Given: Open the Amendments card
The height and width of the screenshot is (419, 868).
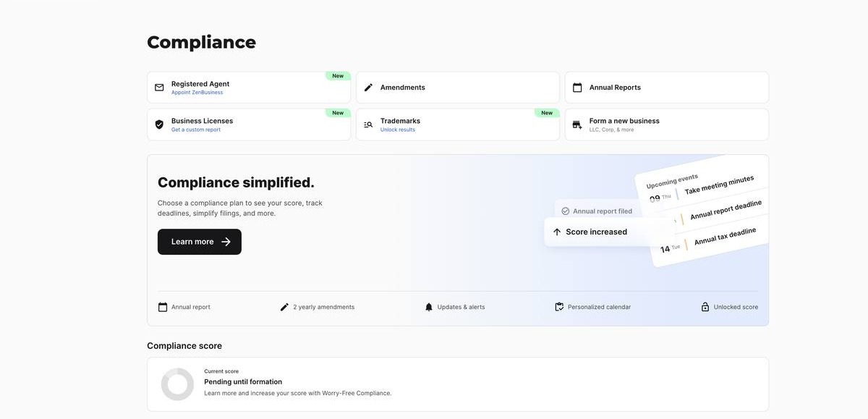Looking at the screenshot, I should (x=458, y=88).
